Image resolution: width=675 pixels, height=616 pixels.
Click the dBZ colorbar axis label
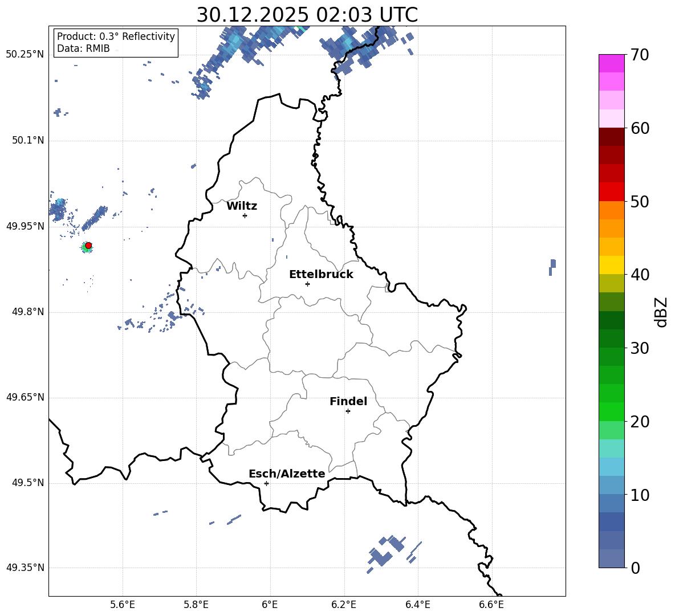point(660,312)
